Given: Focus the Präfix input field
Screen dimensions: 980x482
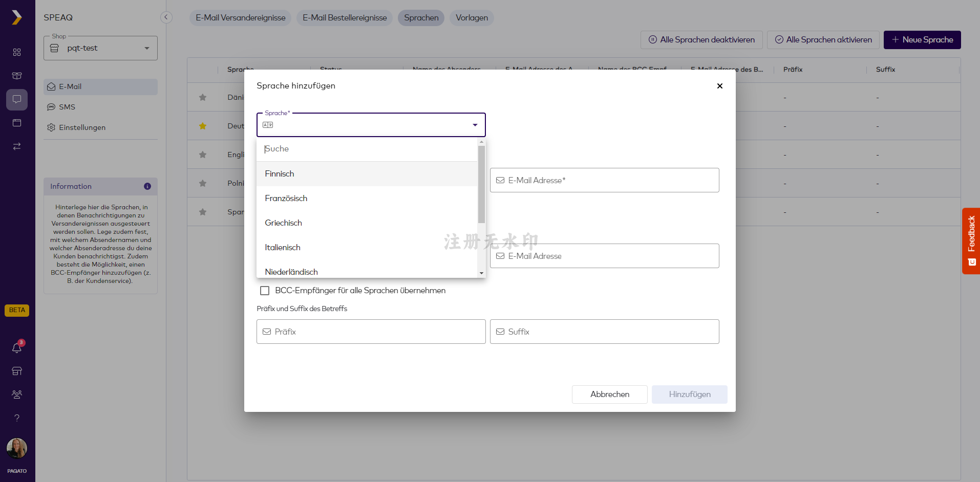Looking at the screenshot, I should point(371,332).
